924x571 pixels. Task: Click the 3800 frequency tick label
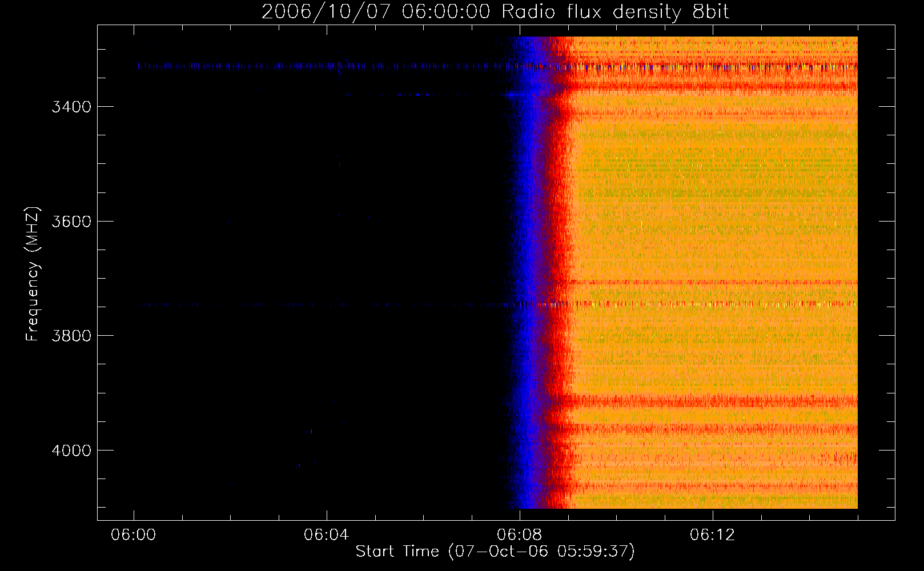[x=71, y=336]
